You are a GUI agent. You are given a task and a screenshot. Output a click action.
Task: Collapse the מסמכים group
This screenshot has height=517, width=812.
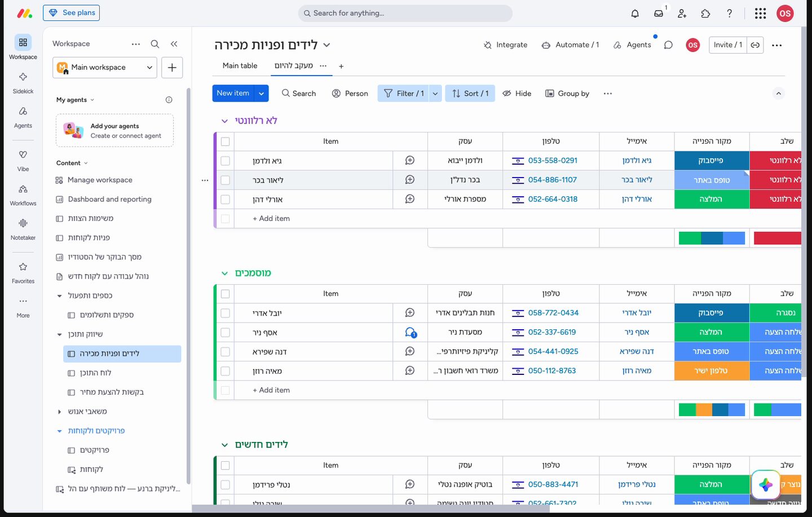[224, 273]
